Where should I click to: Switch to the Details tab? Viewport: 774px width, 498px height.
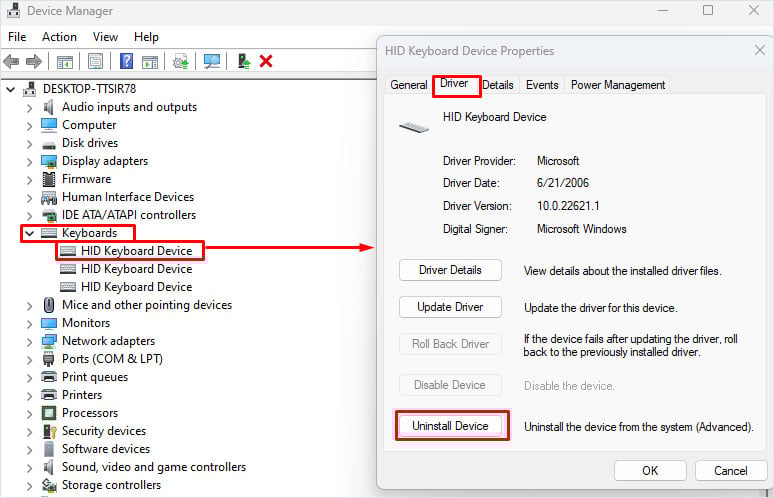[498, 85]
